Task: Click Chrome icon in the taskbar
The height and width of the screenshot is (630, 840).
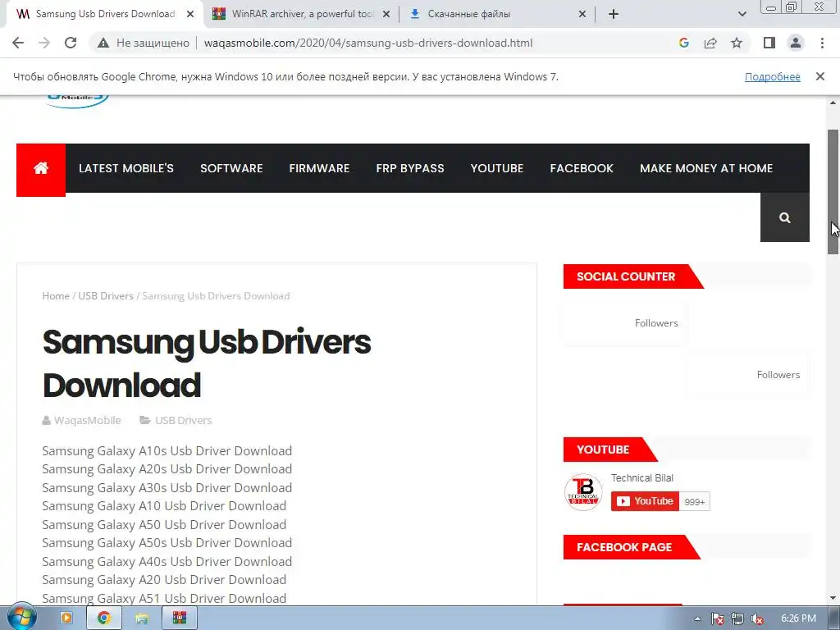Action: click(x=104, y=619)
